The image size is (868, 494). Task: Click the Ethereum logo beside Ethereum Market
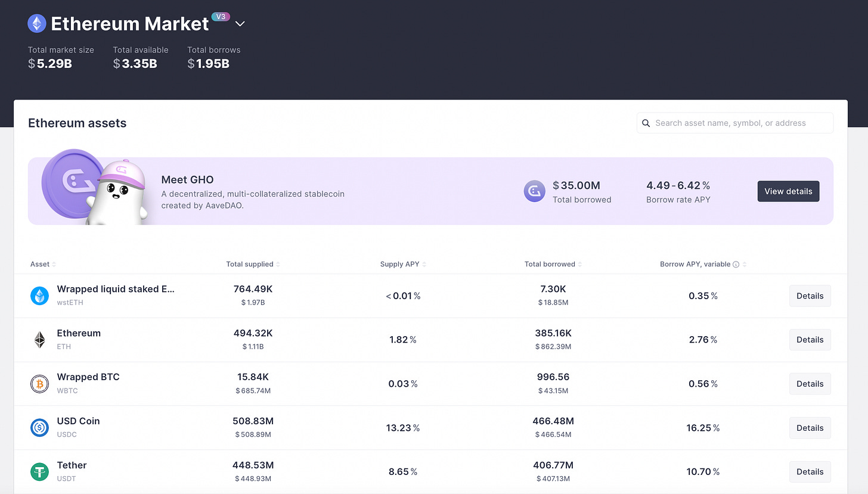(37, 24)
